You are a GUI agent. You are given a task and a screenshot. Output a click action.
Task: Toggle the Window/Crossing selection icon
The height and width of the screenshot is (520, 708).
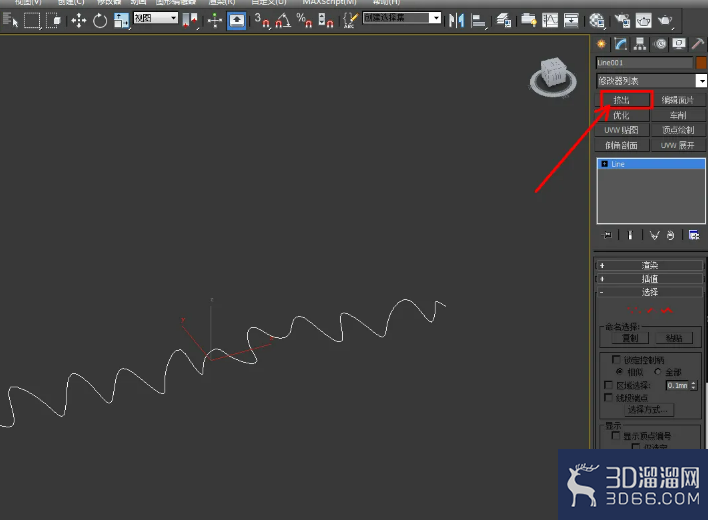click(54, 20)
